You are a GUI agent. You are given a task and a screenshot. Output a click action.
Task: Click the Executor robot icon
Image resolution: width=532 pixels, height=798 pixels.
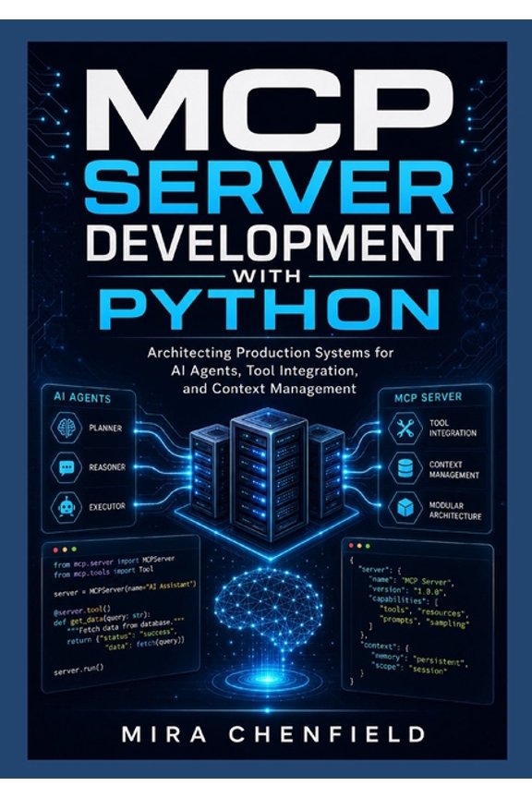pyautogui.click(x=66, y=506)
